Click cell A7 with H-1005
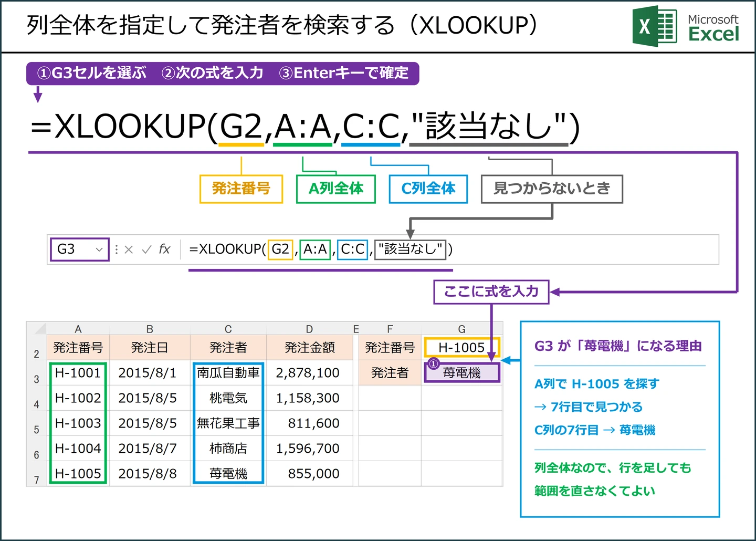 coord(78,474)
